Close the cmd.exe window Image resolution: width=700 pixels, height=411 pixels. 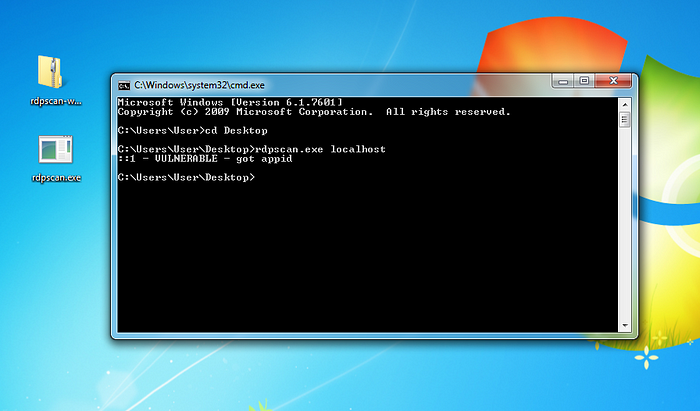click(613, 81)
